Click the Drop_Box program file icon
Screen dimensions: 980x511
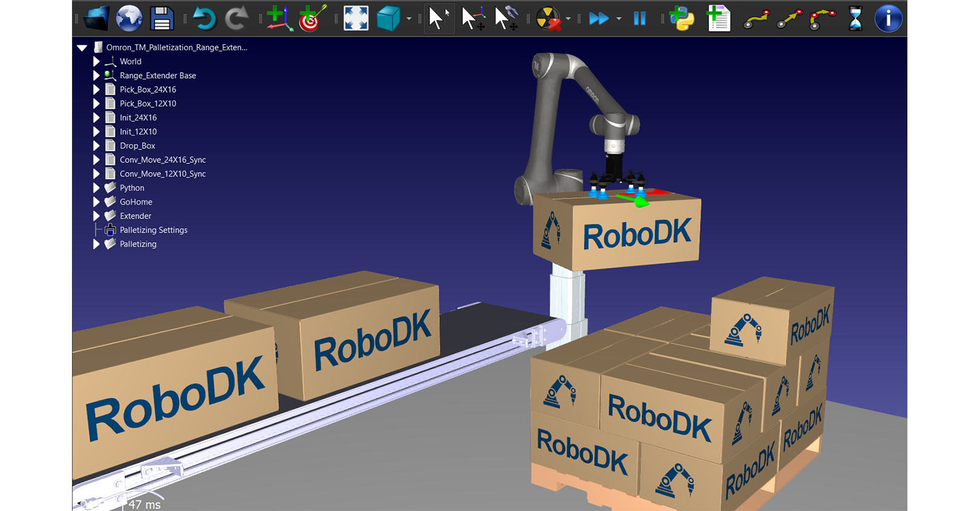tap(110, 145)
